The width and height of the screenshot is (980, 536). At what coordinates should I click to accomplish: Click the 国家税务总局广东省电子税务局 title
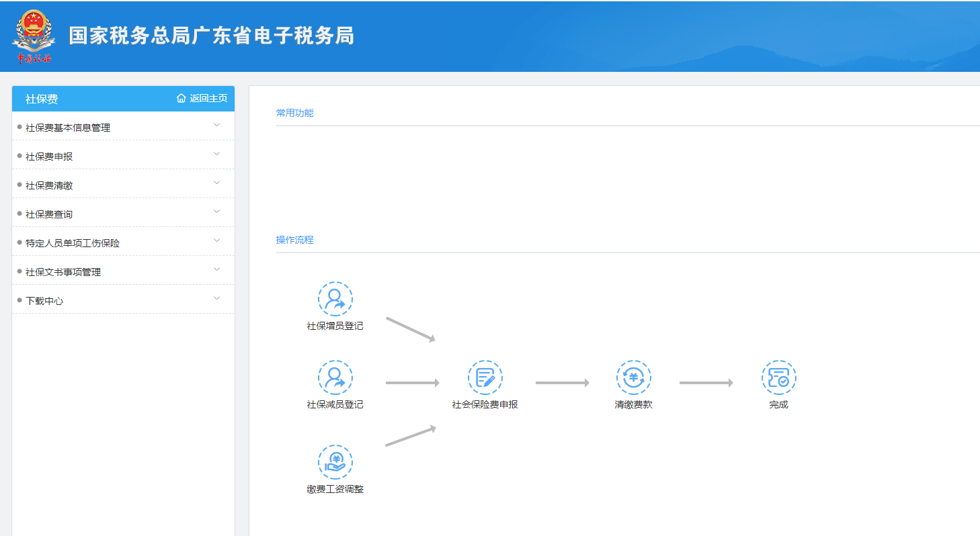211,36
